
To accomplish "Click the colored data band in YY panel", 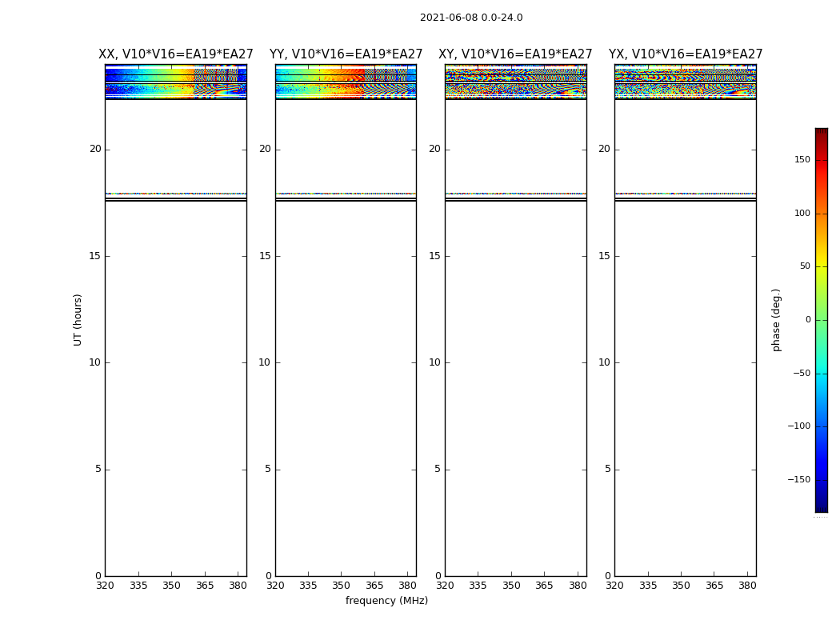I will click(346, 81).
